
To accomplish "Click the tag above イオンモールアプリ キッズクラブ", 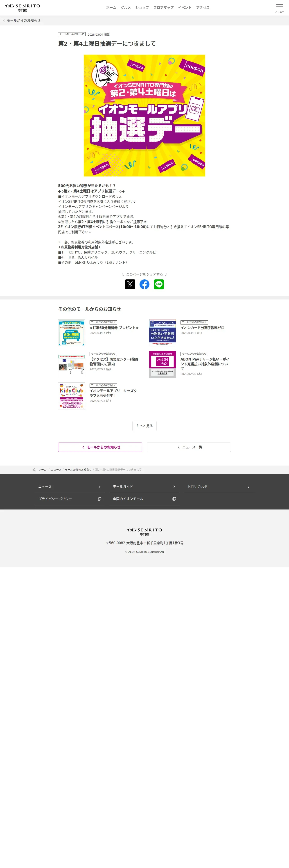I will (103, 386).
